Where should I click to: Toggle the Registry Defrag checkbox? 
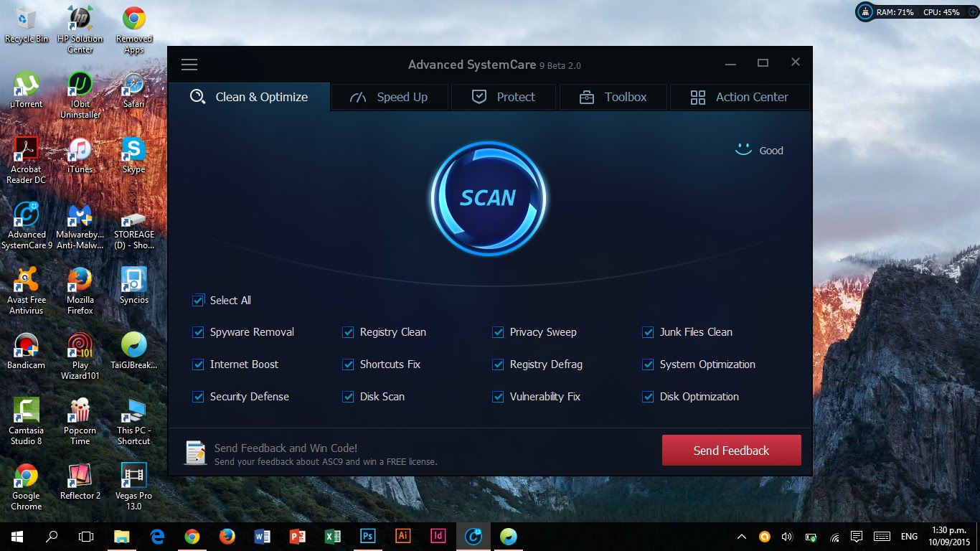(x=499, y=364)
